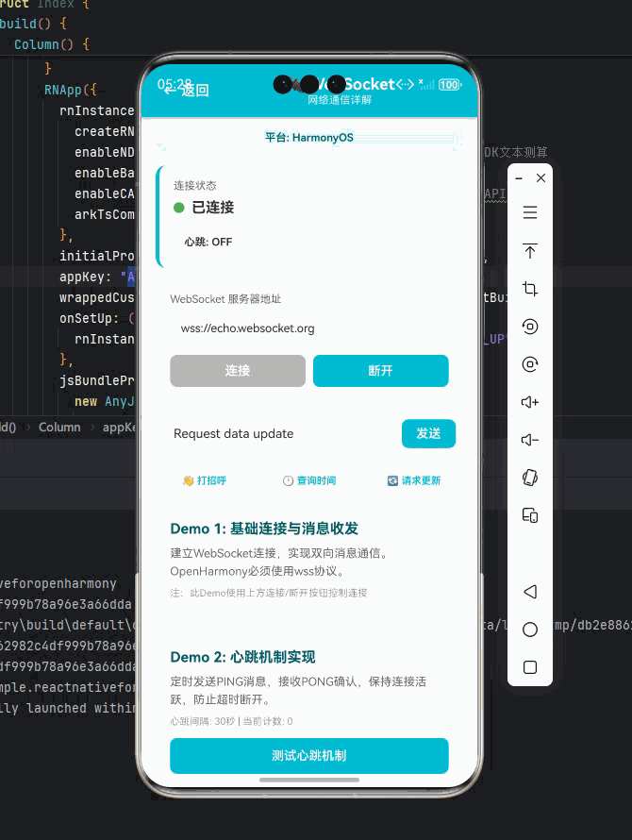Screen dimensions: 632x840
Task: Click the new AnyJ line in code editor
Action: (105, 401)
